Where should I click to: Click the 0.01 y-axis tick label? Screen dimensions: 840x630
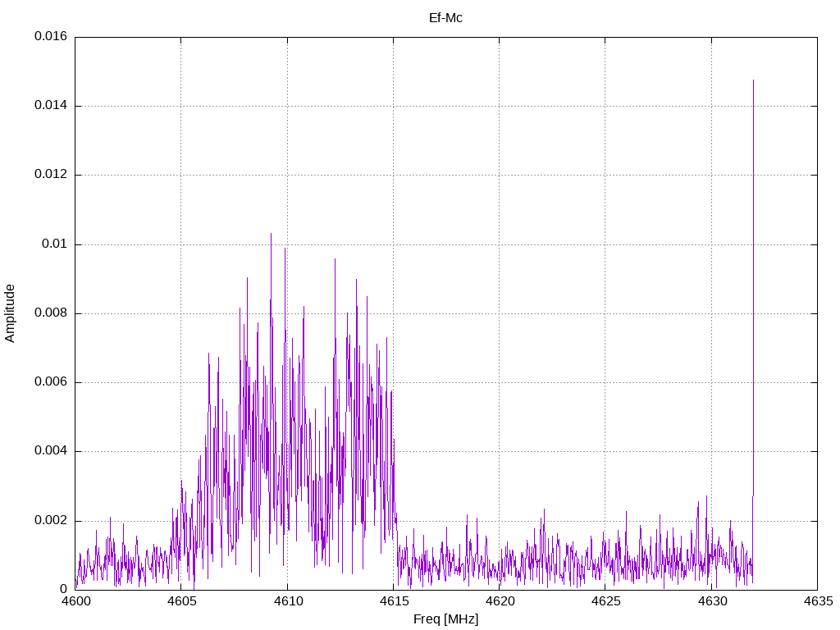[54, 244]
